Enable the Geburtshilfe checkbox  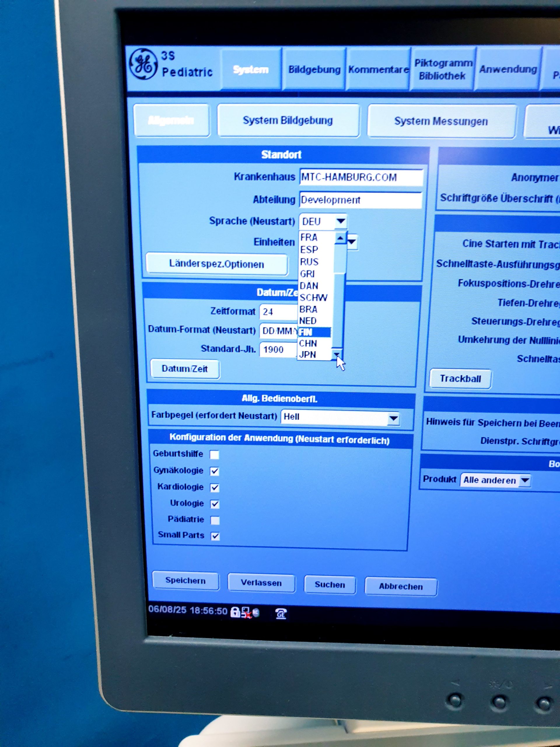[x=214, y=455]
